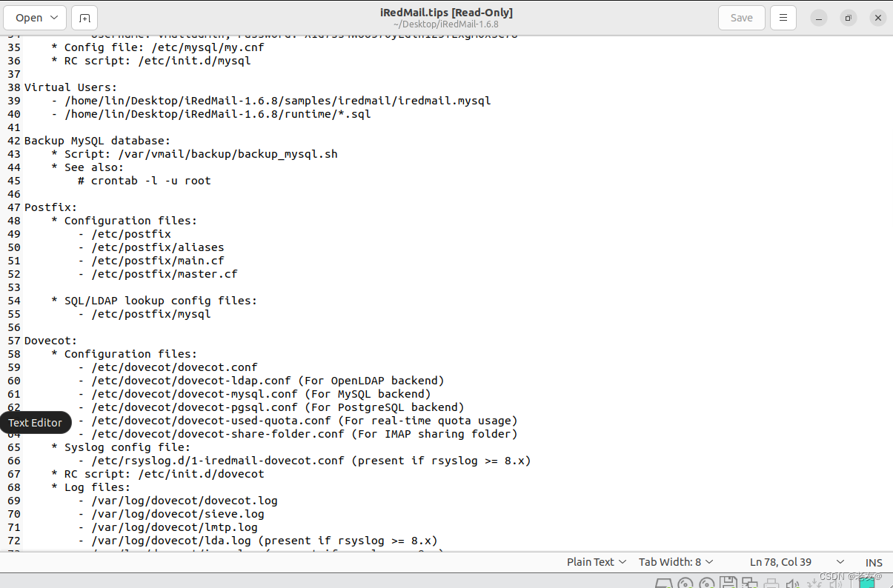This screenshot has height=588, width=893.
Task: Click the Text Editor tooltip label
Action: [x=36, y=423]
